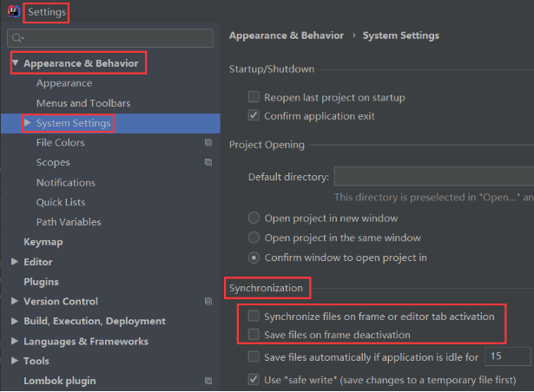The width and height of the screenshot is (534, 392).
Task: Select the Tools category label
Action: pos(36,361)
